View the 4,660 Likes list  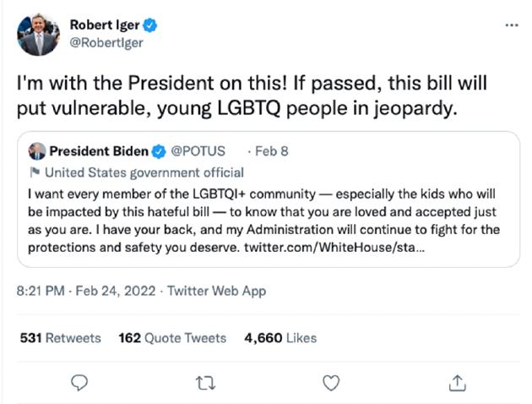[280, 338]
